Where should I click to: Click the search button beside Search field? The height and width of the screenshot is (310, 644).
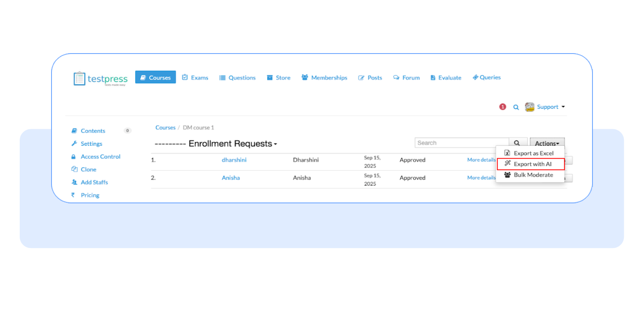coord(517,143)
